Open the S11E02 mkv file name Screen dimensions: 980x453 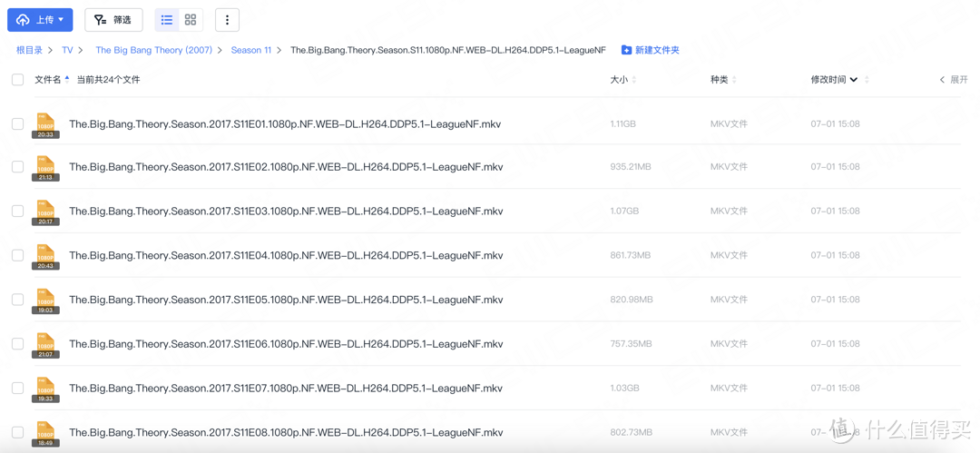click(286, 167)
